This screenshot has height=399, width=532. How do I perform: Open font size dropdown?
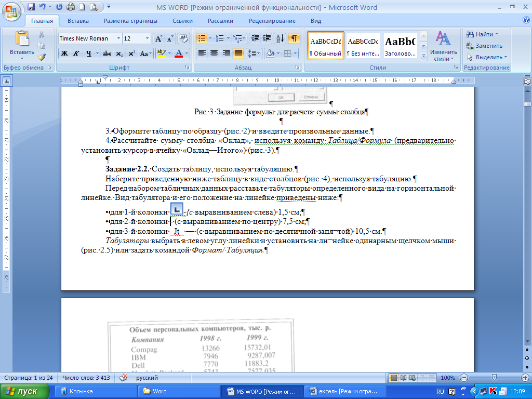pos(147,38)
